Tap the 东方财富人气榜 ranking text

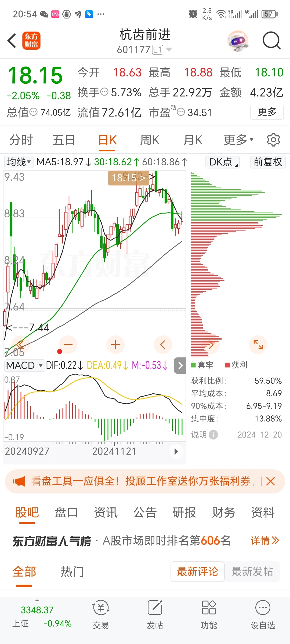pyautogui.click(x=52, y=541)
